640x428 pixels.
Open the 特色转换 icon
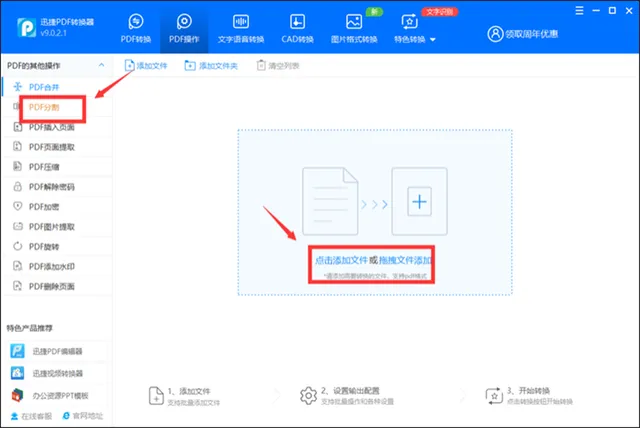click(409, 22)
